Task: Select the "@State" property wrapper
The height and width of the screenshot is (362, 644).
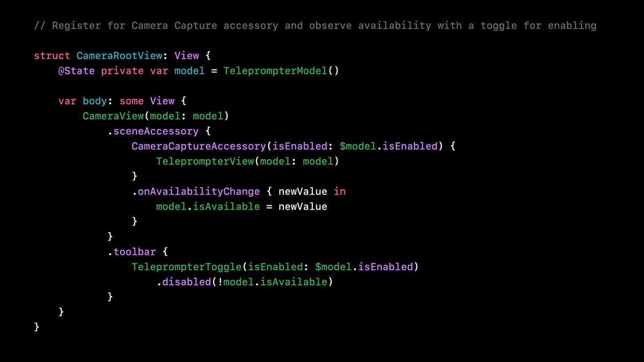Action: [77, 71]
